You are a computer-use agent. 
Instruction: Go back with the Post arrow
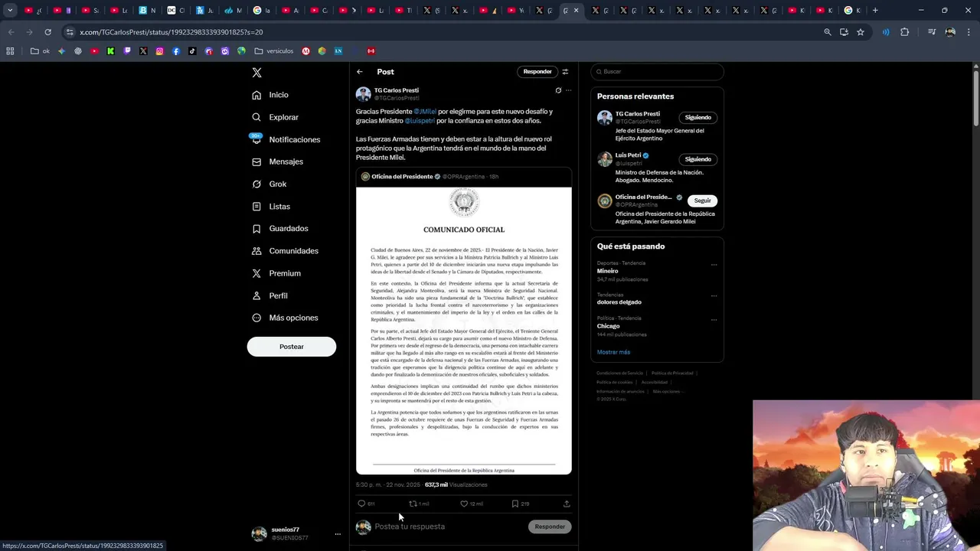[x=360, y=72]
